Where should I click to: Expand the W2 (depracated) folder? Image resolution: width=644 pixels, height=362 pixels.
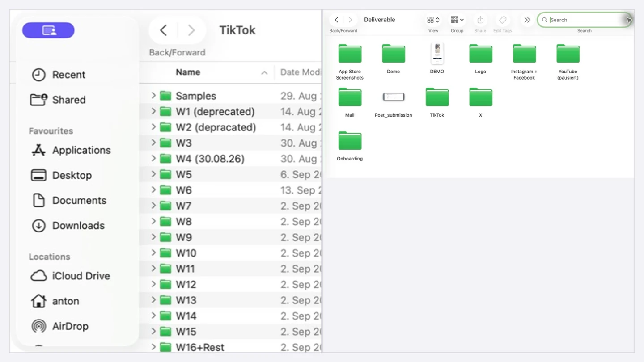153,127
